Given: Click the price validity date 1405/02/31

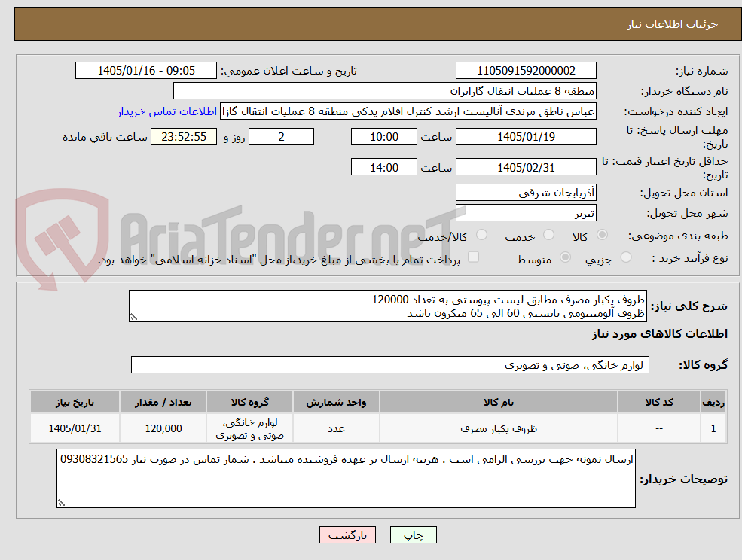Looking at the screenshot, I should pos(526,167).
